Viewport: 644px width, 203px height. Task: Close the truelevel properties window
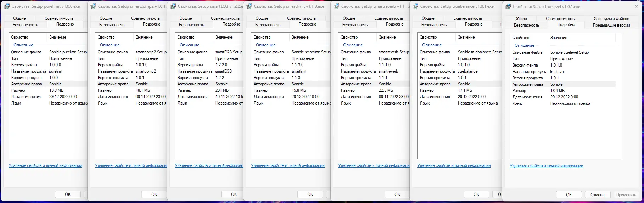[636, 6]
